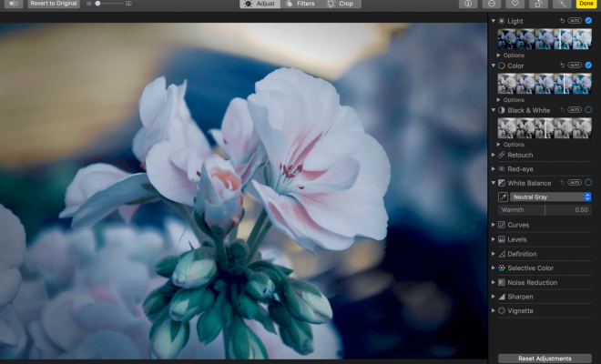Click the Light sun icon
Viewport: 601px width, 364px height.
502,21
